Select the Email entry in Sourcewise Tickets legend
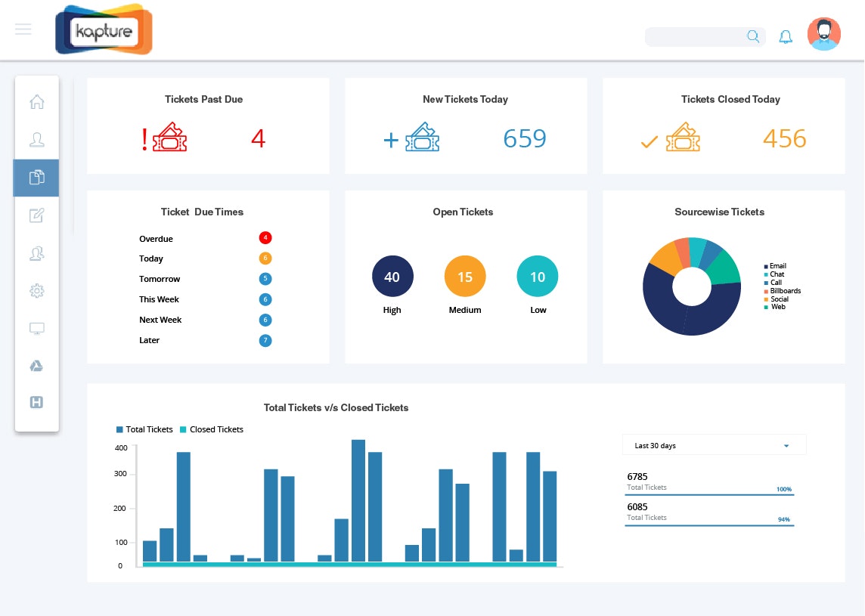 point(776,266)
